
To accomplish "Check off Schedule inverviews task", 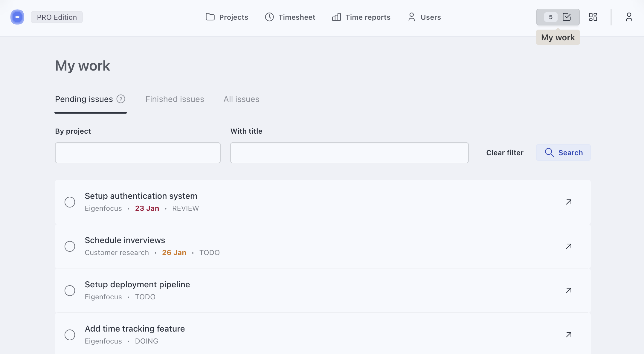I will click(70, 246).
